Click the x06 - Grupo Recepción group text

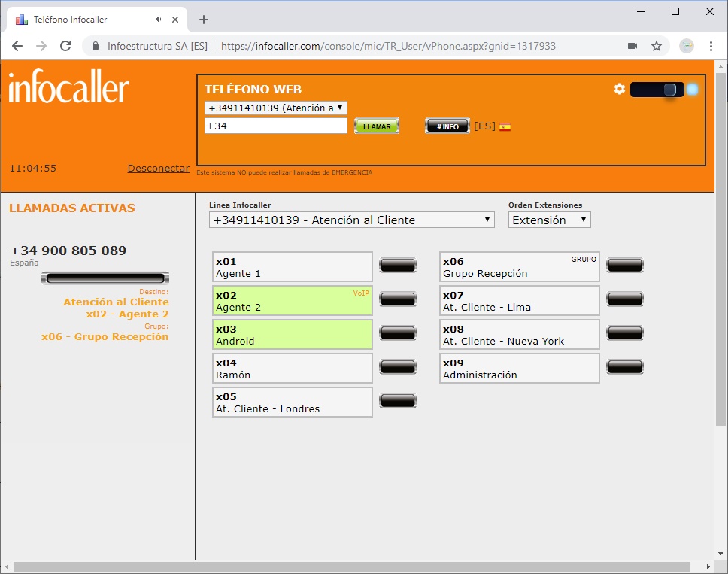105,337
